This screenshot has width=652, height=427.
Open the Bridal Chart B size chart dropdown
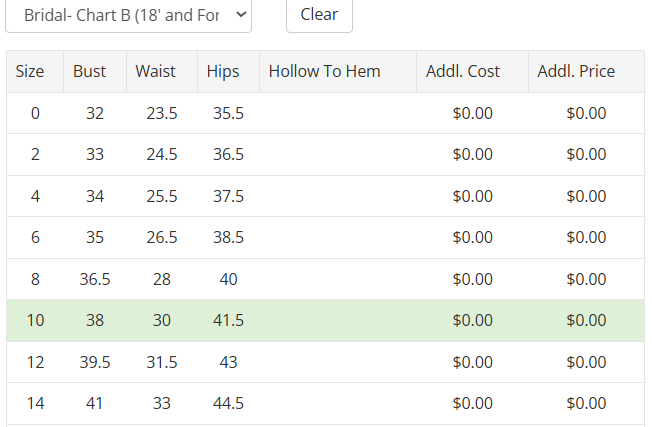[x=128, y=15]
